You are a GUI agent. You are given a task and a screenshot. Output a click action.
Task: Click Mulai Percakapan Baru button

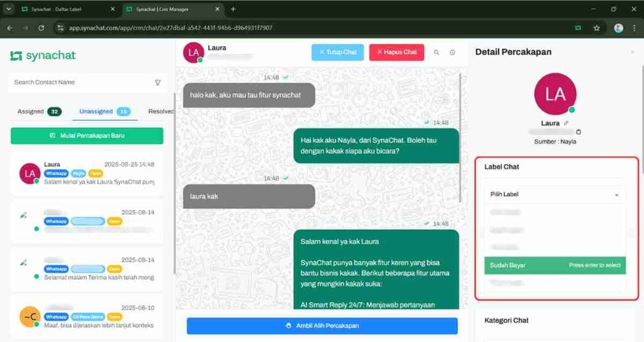87,136
